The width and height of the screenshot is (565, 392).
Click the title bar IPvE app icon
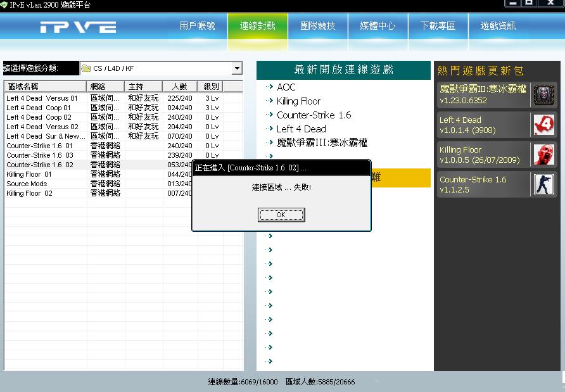[4, 5]
